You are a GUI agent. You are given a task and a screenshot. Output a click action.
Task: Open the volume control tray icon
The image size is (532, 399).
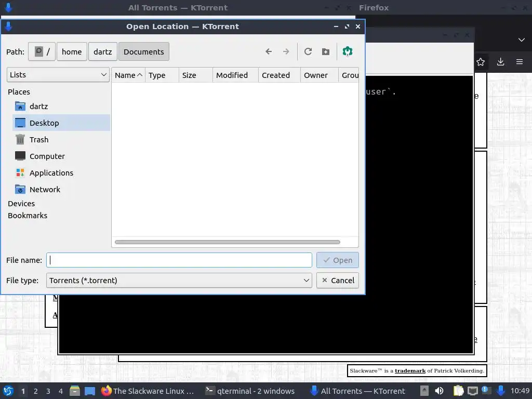tap(439, 391)
